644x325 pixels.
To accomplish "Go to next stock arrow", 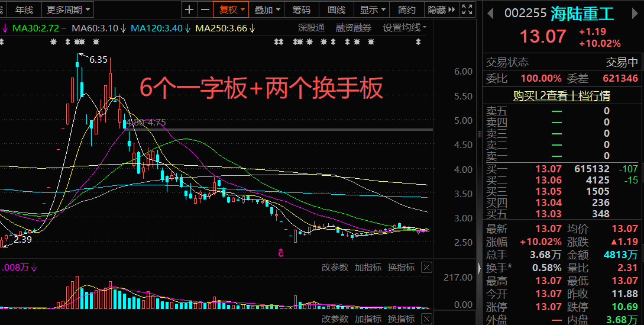I will [635, 14].
